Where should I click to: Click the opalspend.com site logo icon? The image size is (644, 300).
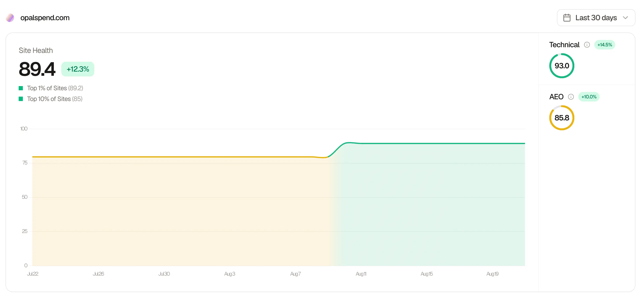tap(10, 18)
